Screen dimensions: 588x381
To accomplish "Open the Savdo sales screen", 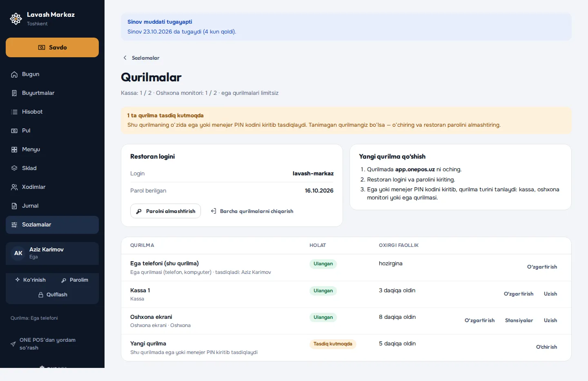I will coord(52,47).
